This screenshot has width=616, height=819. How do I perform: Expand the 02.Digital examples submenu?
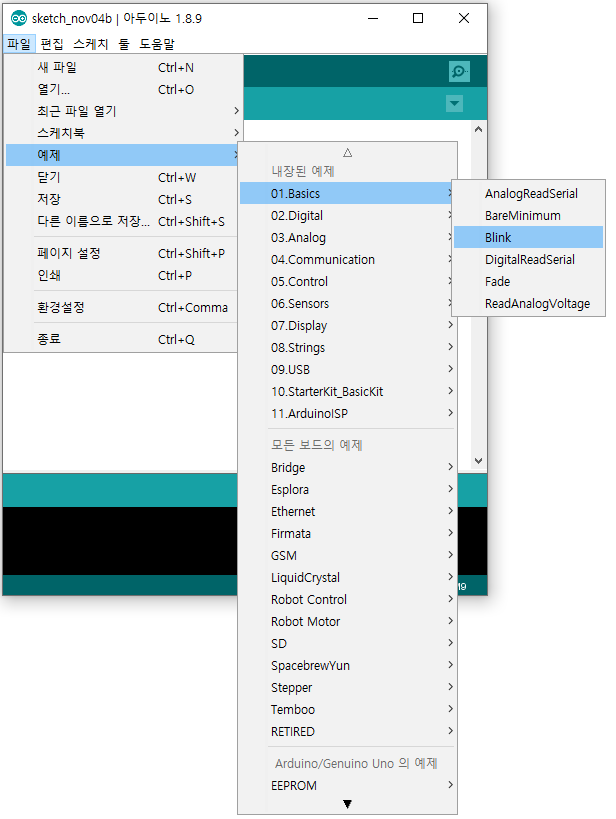[347, 216]
